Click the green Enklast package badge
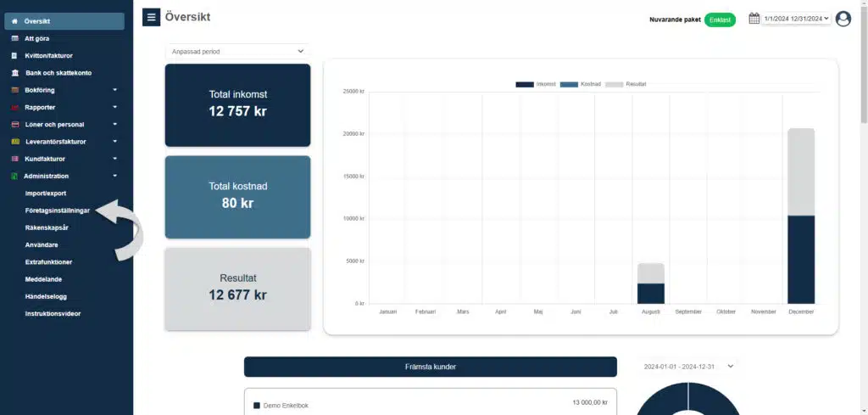Image resolution: width=868 pixels, height=415 pixels. [721, 20]
